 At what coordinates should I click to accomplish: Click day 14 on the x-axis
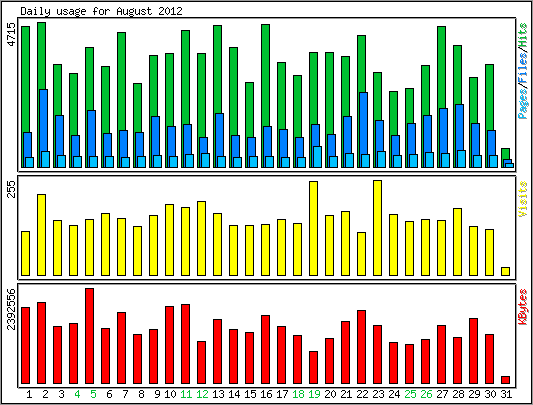click(x=234, y=394)
